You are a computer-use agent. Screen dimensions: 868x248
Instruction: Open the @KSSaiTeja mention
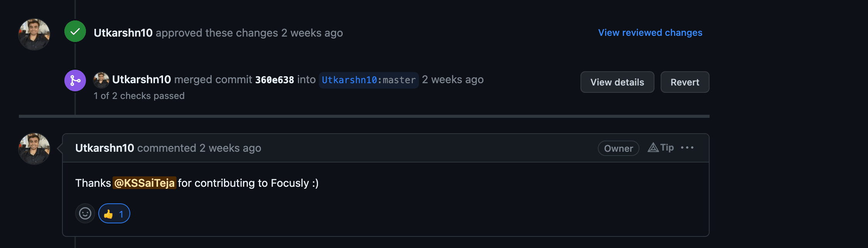(145, 183)
